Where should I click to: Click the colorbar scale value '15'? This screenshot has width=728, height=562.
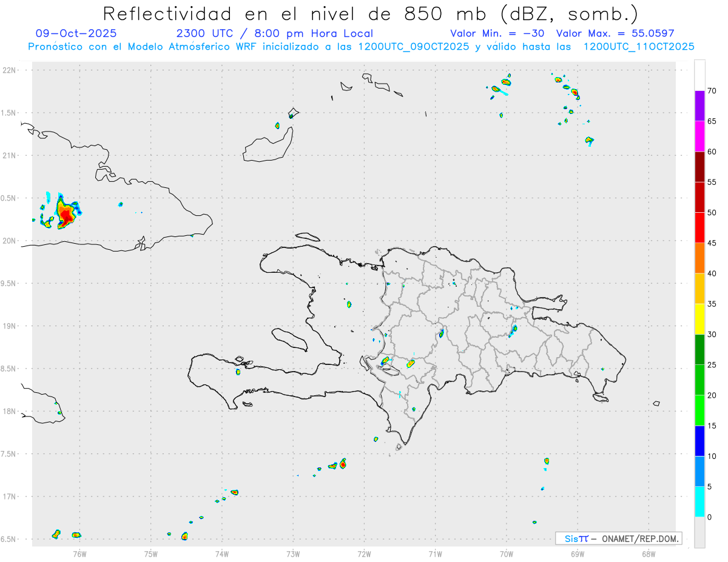coord(712,426)
